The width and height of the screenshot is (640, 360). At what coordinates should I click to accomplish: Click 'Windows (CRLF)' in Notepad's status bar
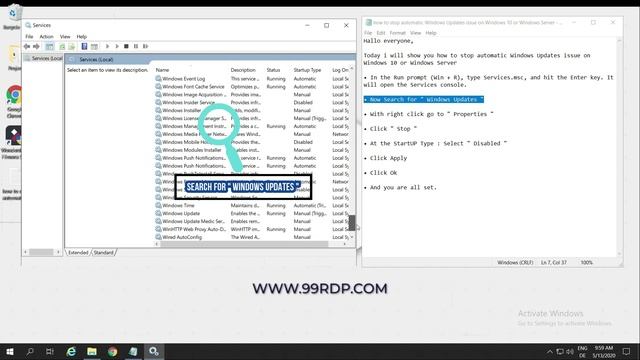(515, 263)
